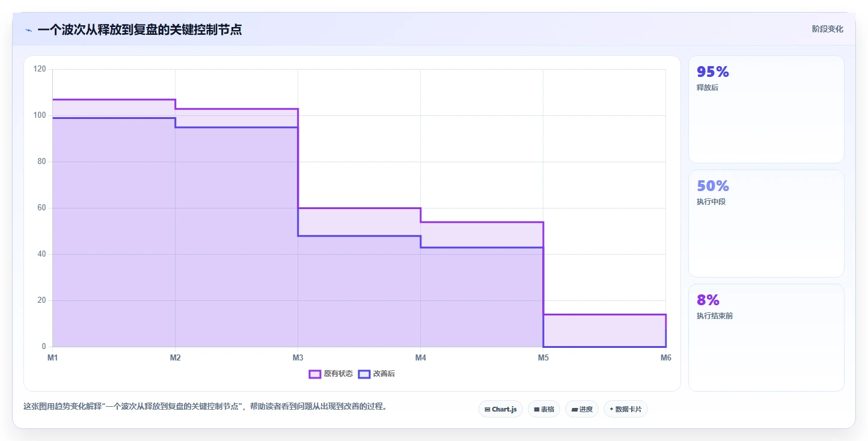Click the chart title 一个波次从释放到复盘的关键控制节点
Image resolution: width=868 pixels, height=441 pixels.
point(139,29)
